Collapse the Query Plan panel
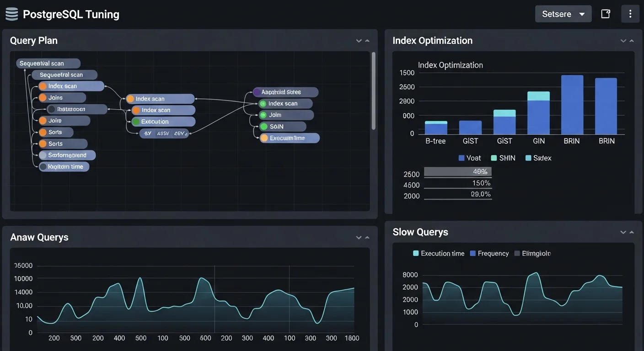Viewport: 644px width, 351px height. pyautogui.click(x=366, y=41)
